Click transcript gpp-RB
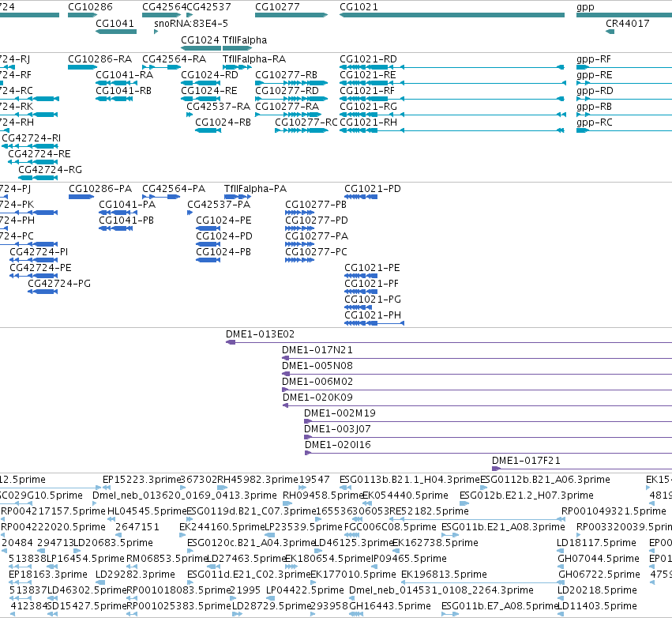This screenshot has height=618, width=672. point(594,107)
